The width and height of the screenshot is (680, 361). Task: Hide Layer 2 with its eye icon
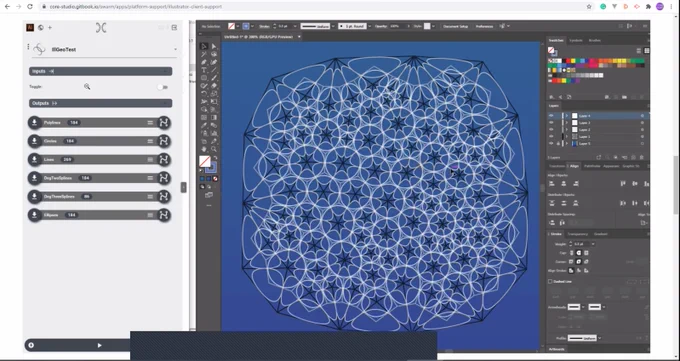pos(551,130)
